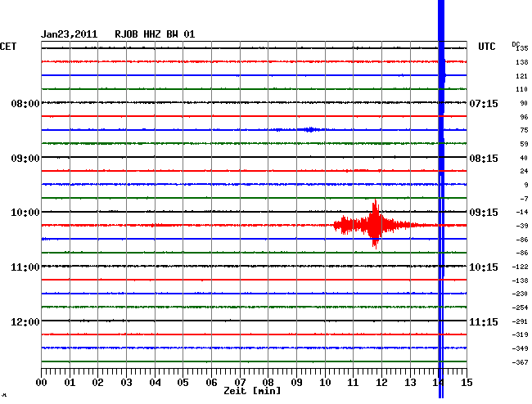Screen dimensions: 532x404
Task: Click the large red seismic event peak
Action: click(x=375, y=224)
